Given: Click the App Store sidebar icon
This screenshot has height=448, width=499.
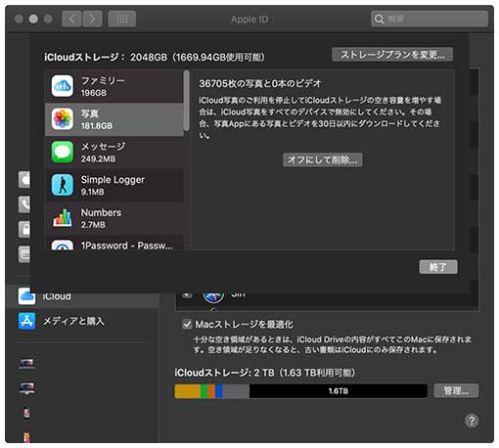Looking at the screenshot, I should pos(26,321).
